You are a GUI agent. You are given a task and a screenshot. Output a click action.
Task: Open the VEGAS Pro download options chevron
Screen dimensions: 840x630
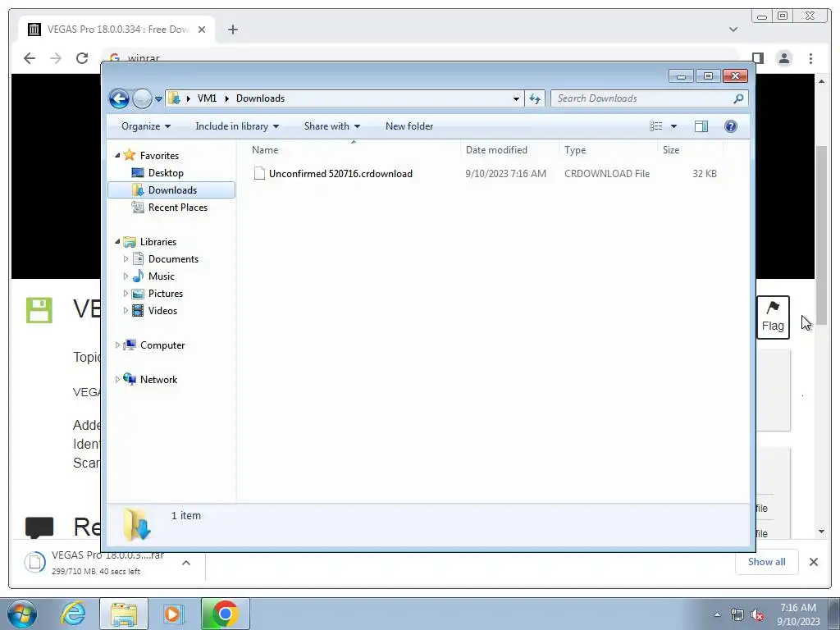186,563
